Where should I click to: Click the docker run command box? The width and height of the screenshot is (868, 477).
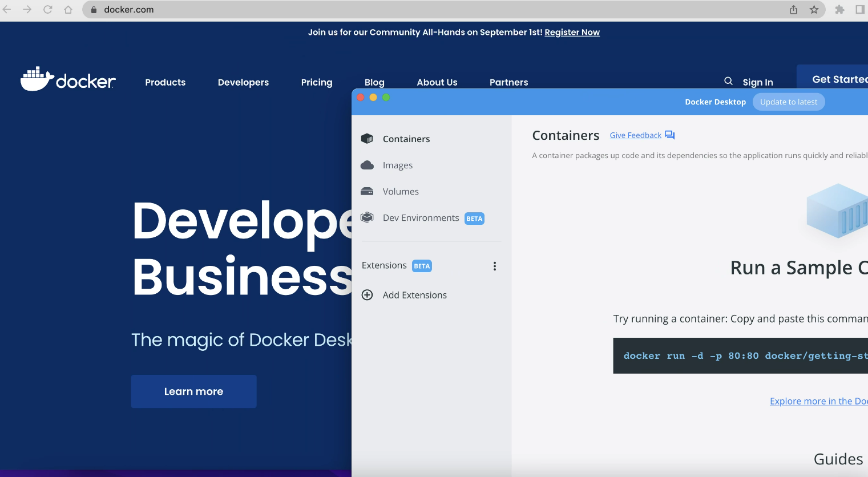740,356
